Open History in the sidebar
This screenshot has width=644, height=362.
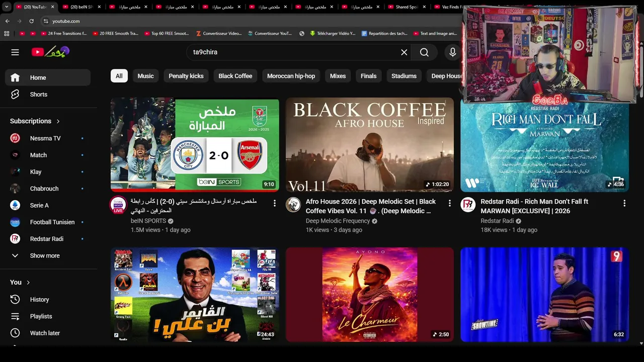point(48,299)
